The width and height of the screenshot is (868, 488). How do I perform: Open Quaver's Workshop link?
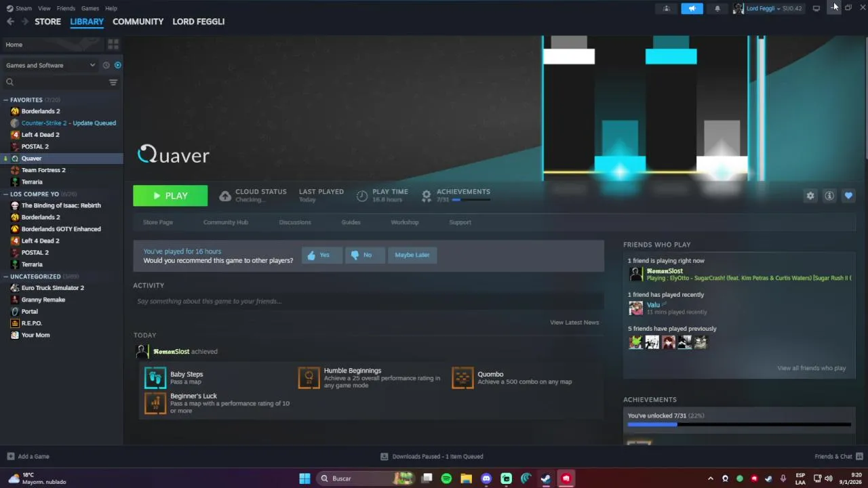click(405, 222)
